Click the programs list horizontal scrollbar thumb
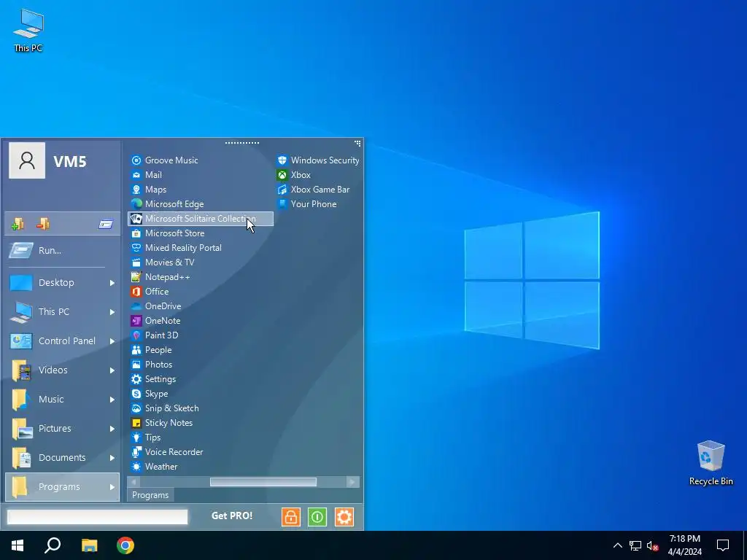This screenshot has height=560, width=747. (263, 482)
